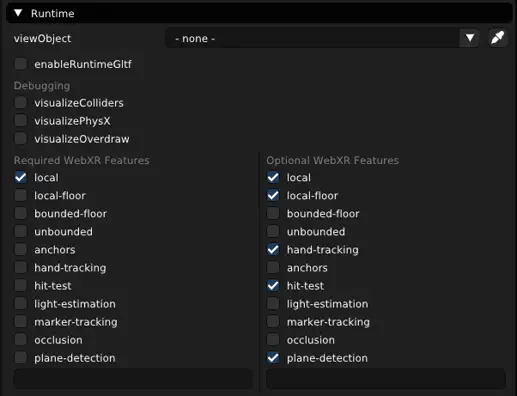Viewport: 517px width, 396px height.
Task: Disable optional 'plane-detection' feature
Action: pos(273,358)
